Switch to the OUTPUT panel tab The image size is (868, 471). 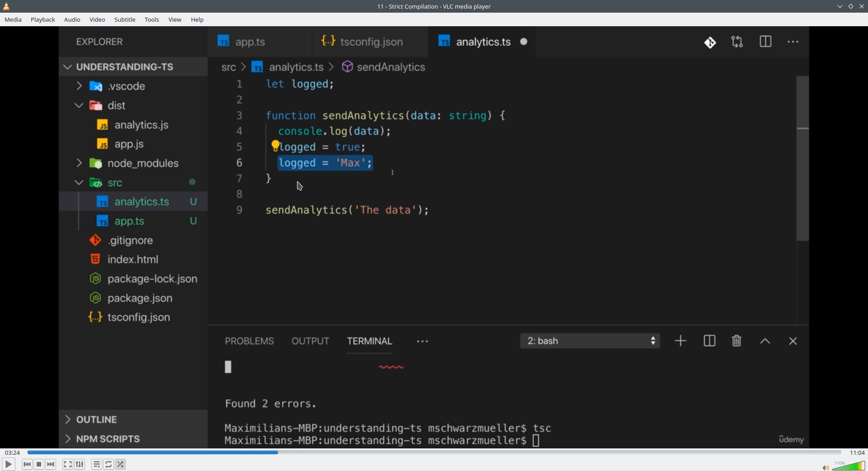pyautogui.click(x=311, y=341)
